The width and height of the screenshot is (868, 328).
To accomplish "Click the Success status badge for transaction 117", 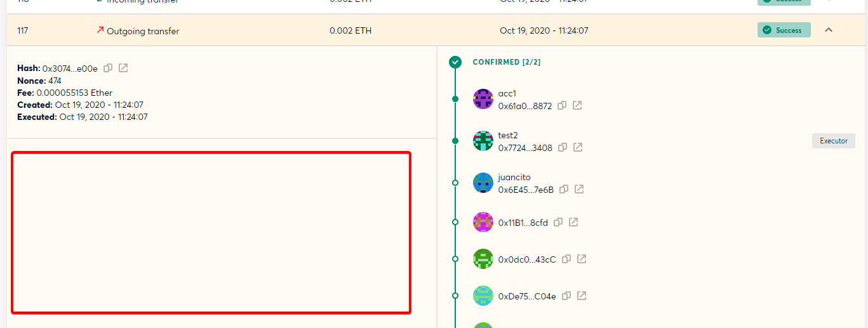I will (784, 30).
